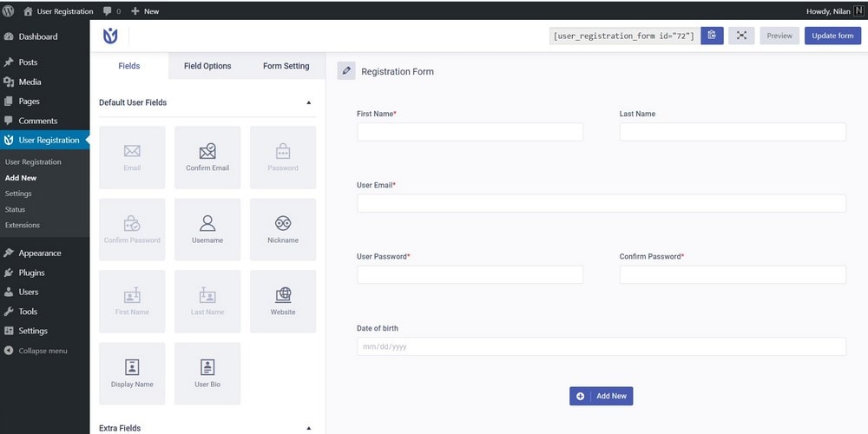The image size is (868, 434).
Task: Click Update form button
Action: [x=832, y=36]
